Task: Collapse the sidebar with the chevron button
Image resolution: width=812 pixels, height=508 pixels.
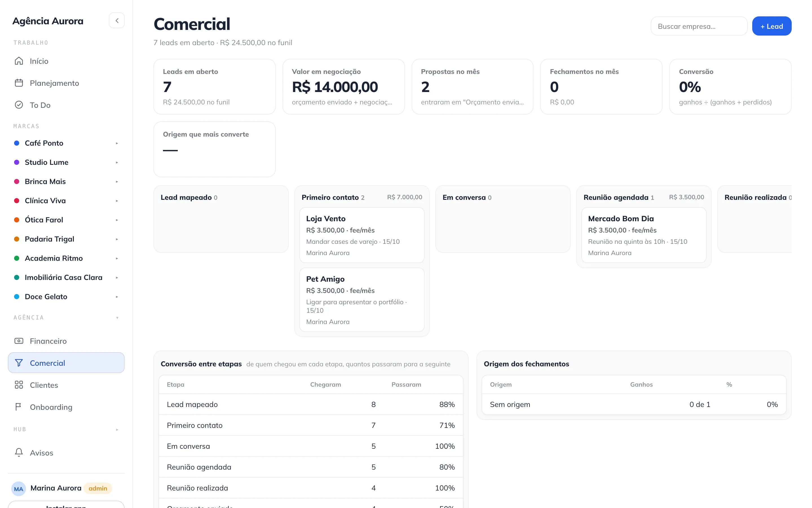Action: coord(117,21)
